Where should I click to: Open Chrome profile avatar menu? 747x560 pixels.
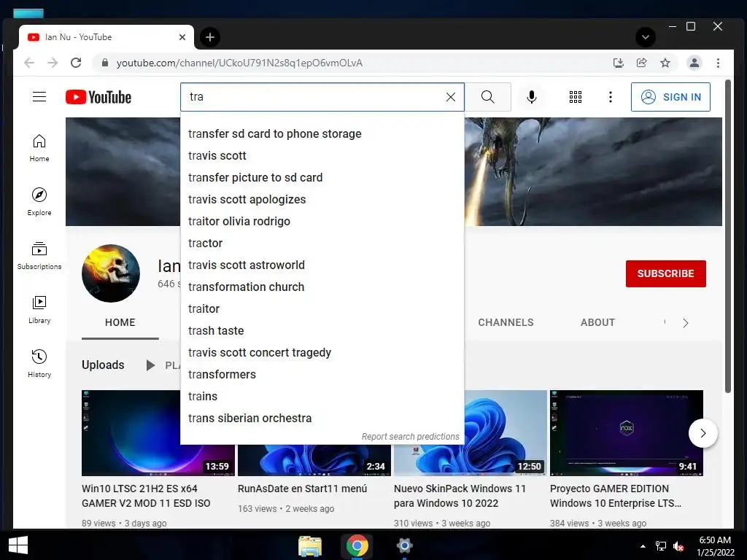694,63
